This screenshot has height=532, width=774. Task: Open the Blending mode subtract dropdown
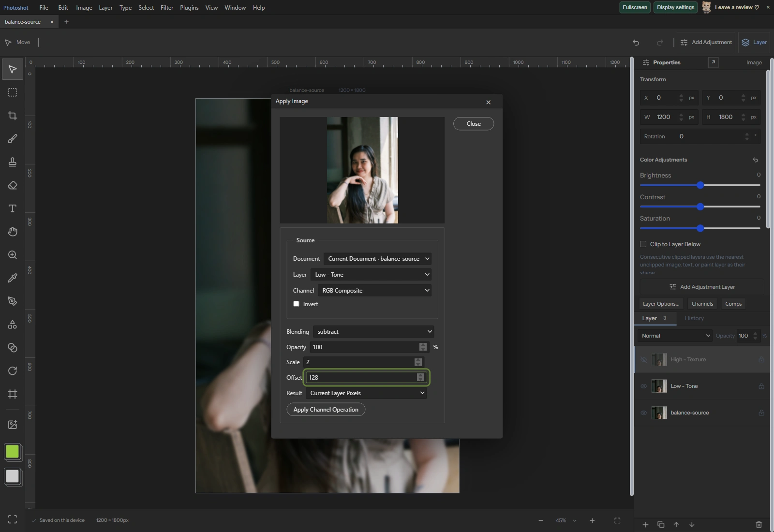[x=373, y=332]
